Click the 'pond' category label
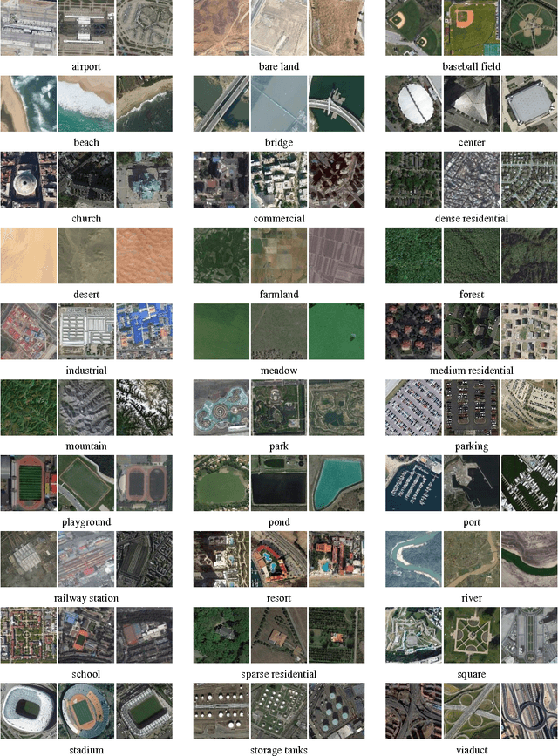This screenshot has width=558, height=756. click(279, 522)
